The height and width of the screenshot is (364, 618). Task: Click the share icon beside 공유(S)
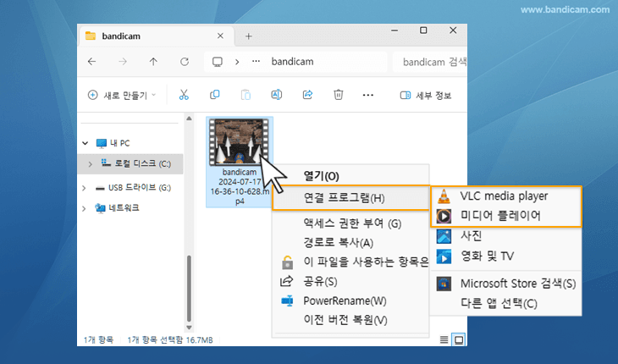click(x=286, y=281)
